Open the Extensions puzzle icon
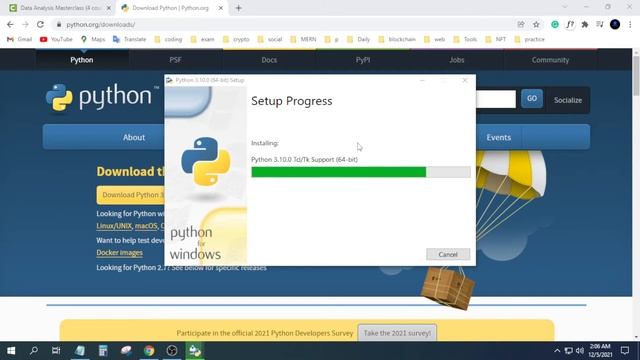This screenshot has width=640, height=360. coord(585,24)
